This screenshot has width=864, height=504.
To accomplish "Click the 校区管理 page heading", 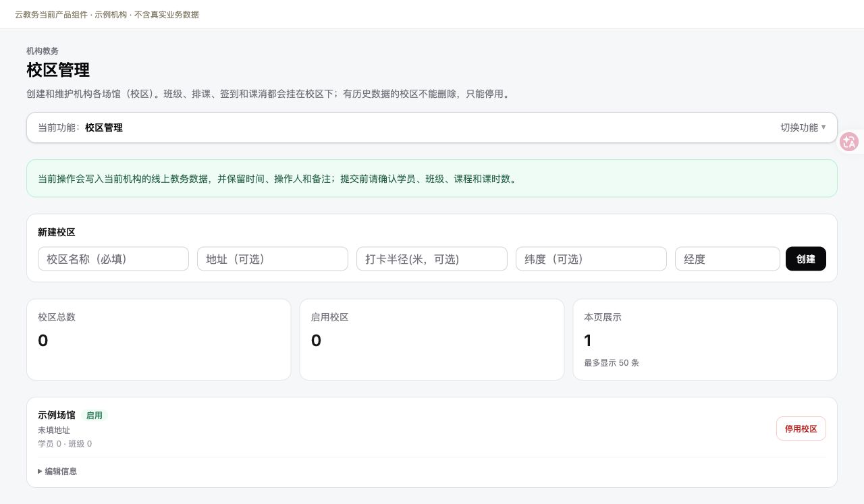I will tap(58, 70).
